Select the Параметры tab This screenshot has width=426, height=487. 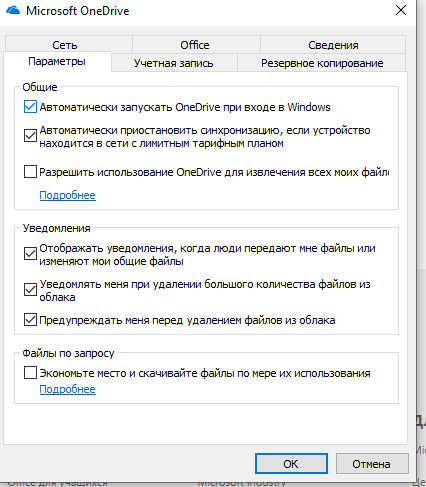pyautogui.click(x=57, y=61)
